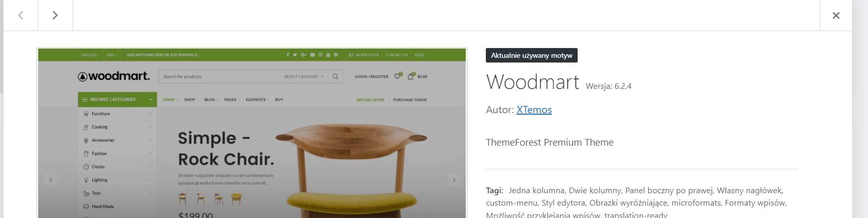Click the Woodmart theme title
This screenshot has width=868, height=218.
533,82
